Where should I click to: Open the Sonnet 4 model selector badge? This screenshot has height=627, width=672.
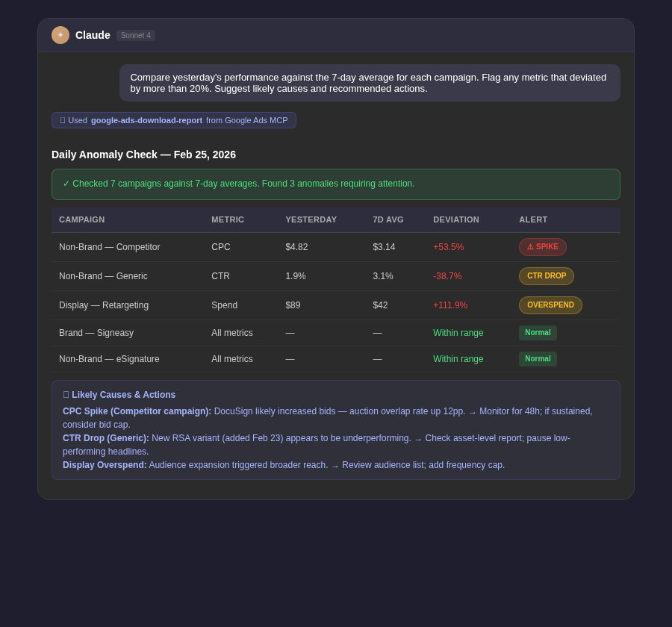135,35
